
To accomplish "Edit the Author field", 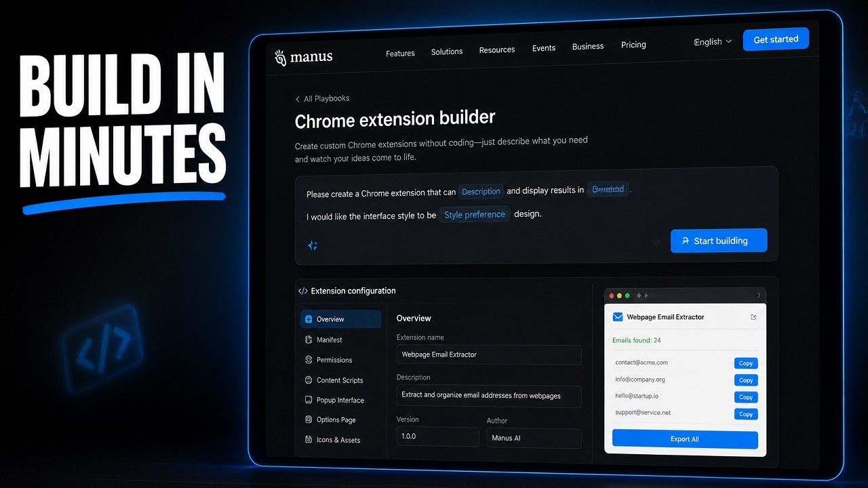I will [534, 438].
